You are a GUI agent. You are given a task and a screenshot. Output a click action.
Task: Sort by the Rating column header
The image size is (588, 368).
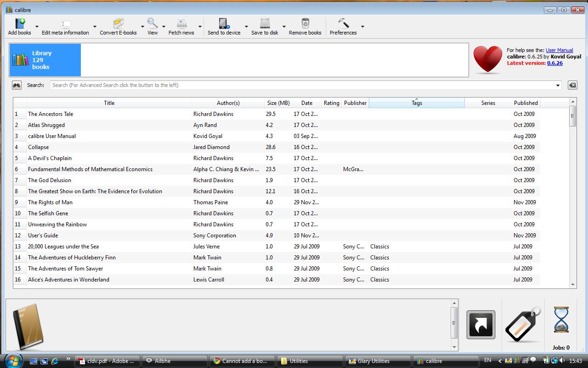pos(331,103)
